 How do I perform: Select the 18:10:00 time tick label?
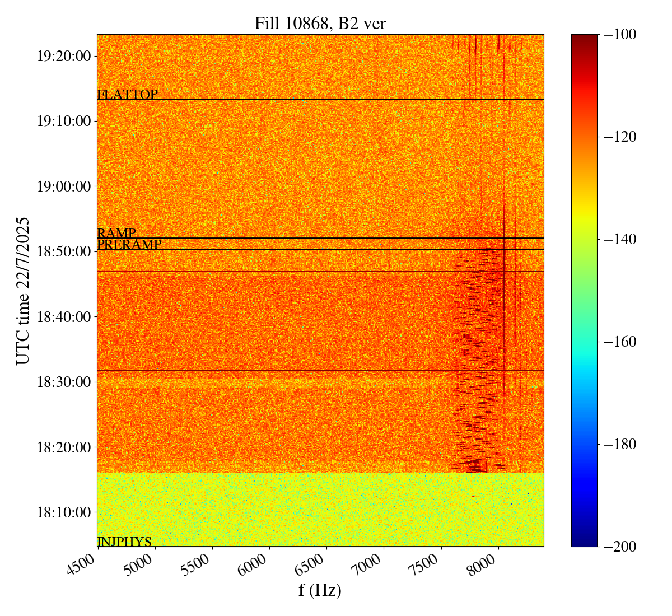point(63,512)
